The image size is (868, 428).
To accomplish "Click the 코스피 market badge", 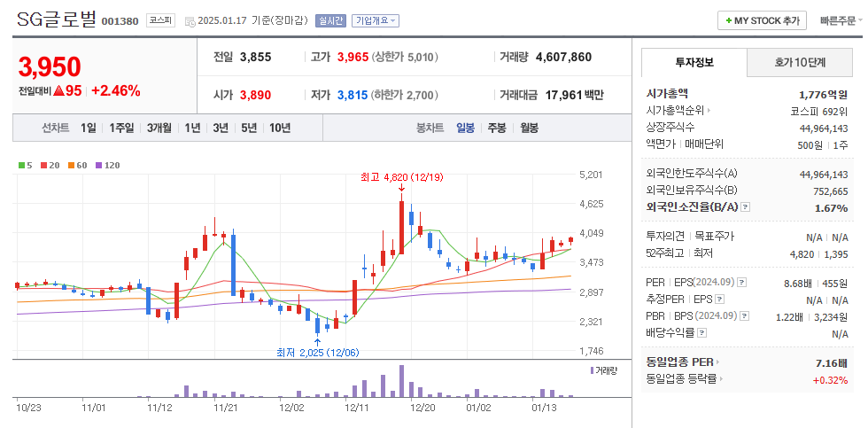I will (x=160, y=20).
